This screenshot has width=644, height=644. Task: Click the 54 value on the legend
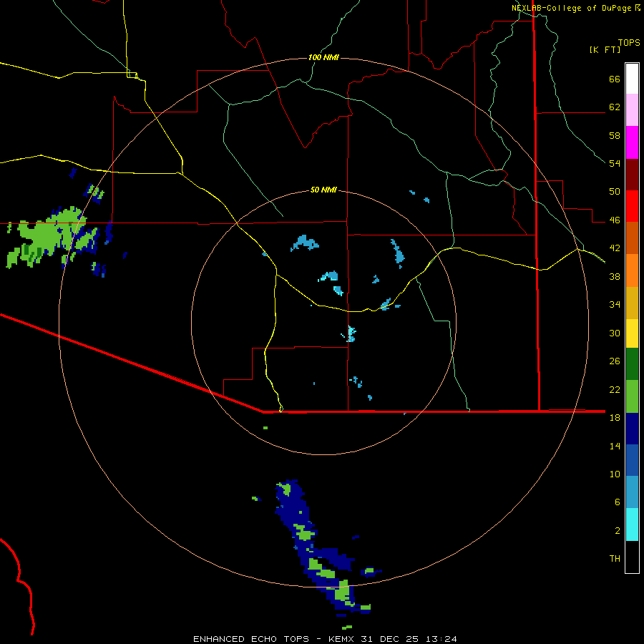pos(615,163)
